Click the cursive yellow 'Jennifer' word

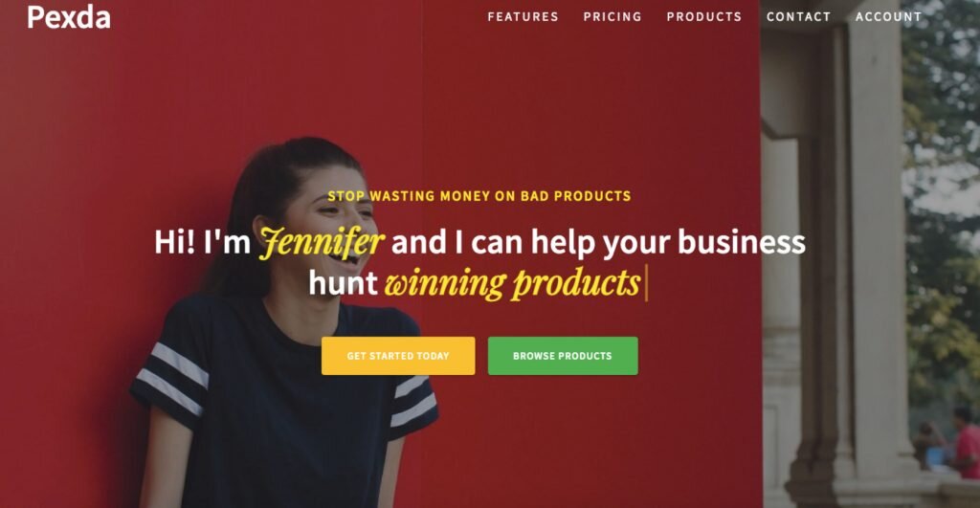322,242
